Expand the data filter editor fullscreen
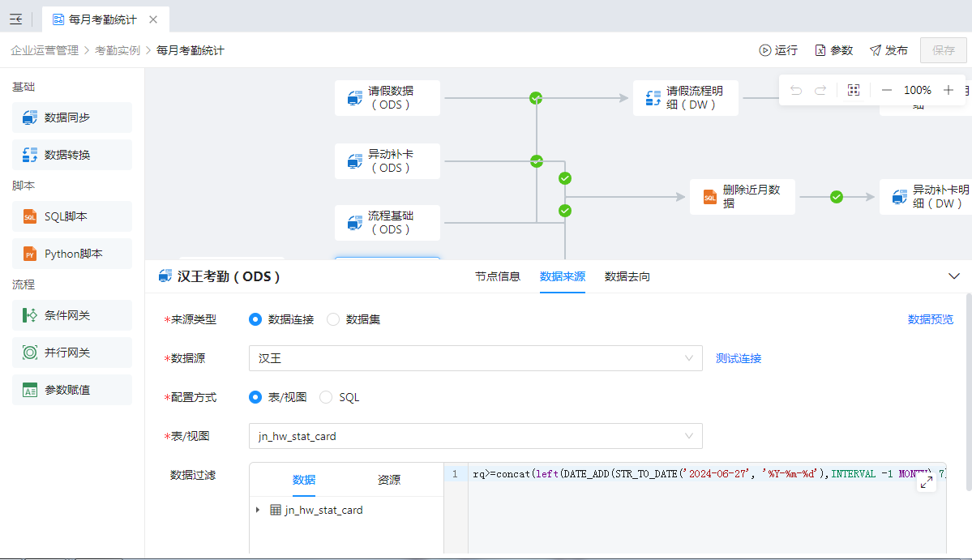Screen dimensions: 972x560 926,482
